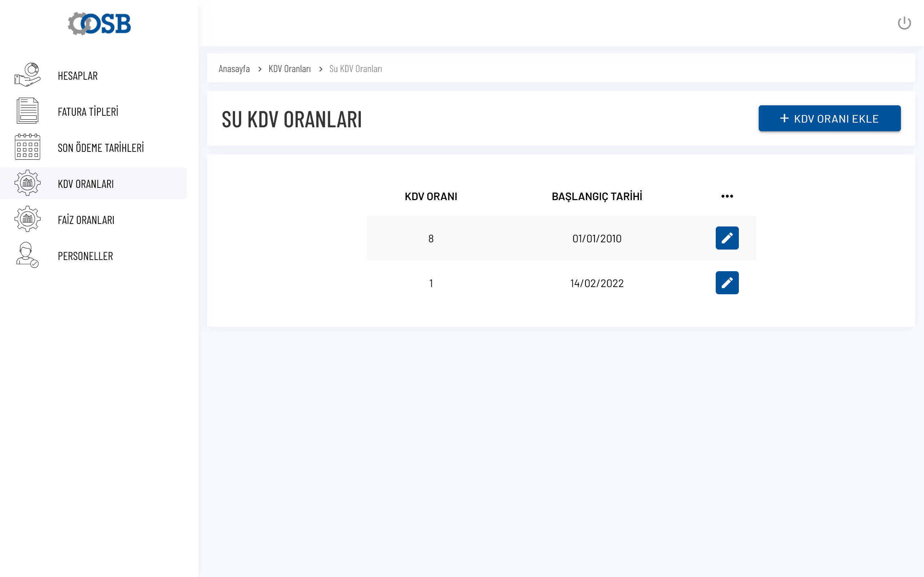Click the KDV Oranları gear icon
Viewport: 924px width, 577px height.
(27, 183)
